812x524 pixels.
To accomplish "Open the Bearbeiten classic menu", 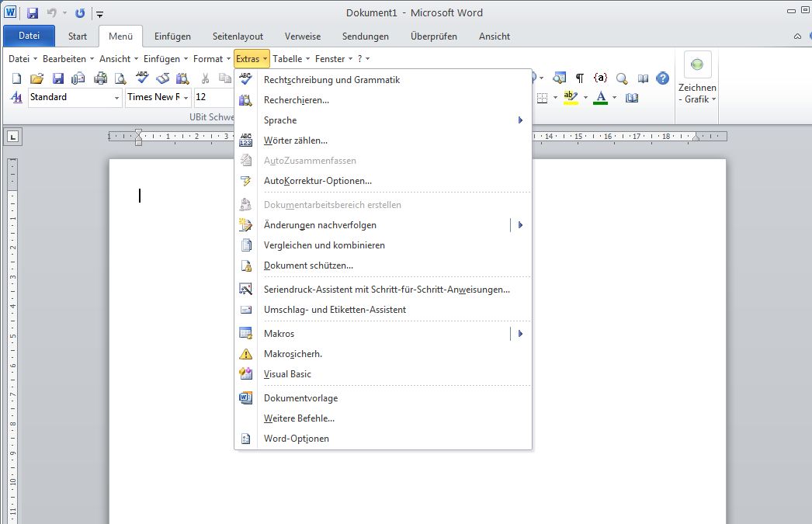I will (x=68, y=59).
